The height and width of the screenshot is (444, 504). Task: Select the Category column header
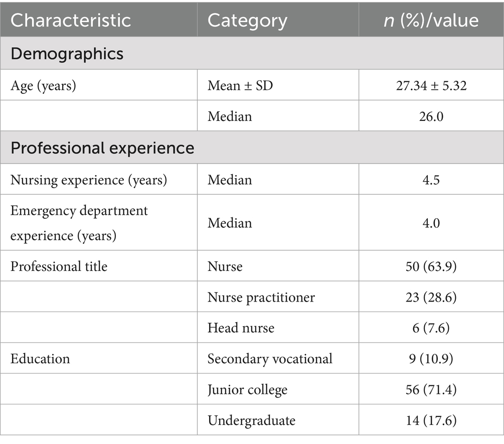[x=247, y=21]
